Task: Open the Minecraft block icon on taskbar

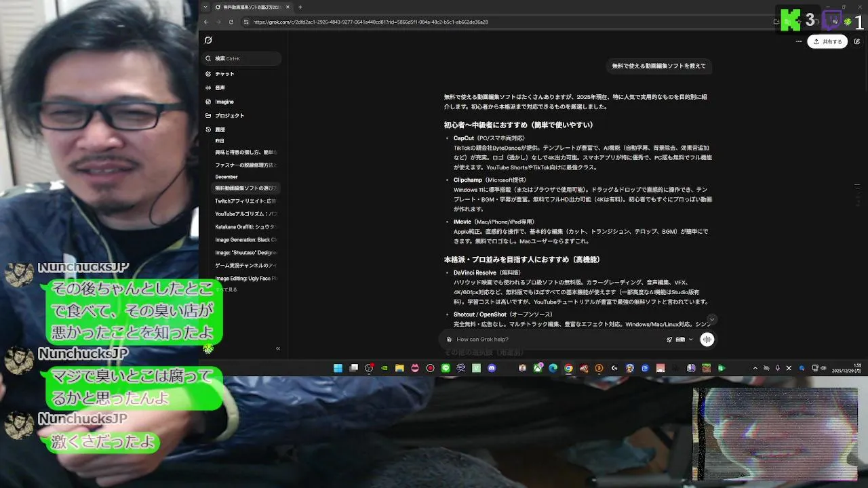Action: (706, 368)
